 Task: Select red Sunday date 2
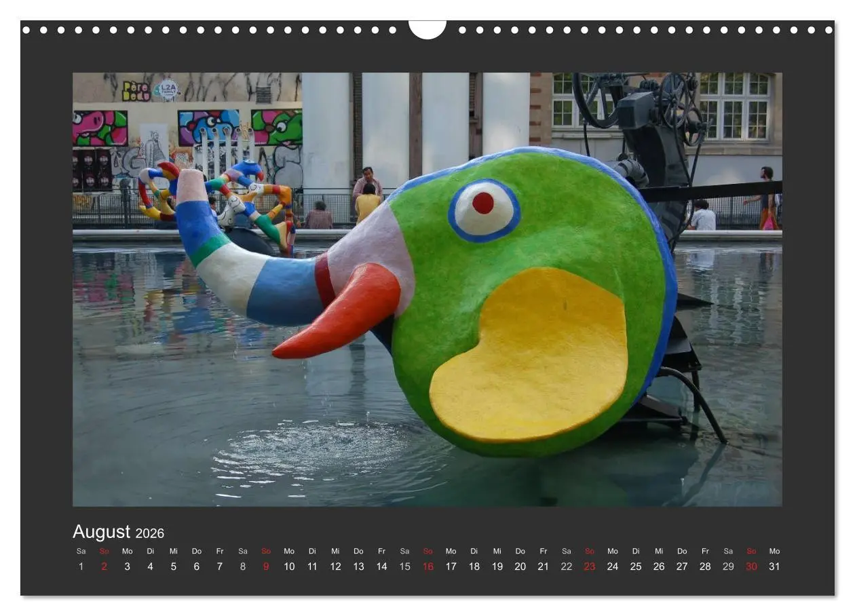coord(104,566)
